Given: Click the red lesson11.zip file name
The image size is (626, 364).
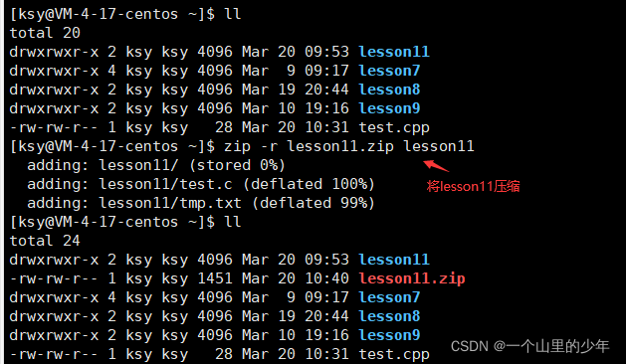Looking at the screenshot, I should coord(412,278).
